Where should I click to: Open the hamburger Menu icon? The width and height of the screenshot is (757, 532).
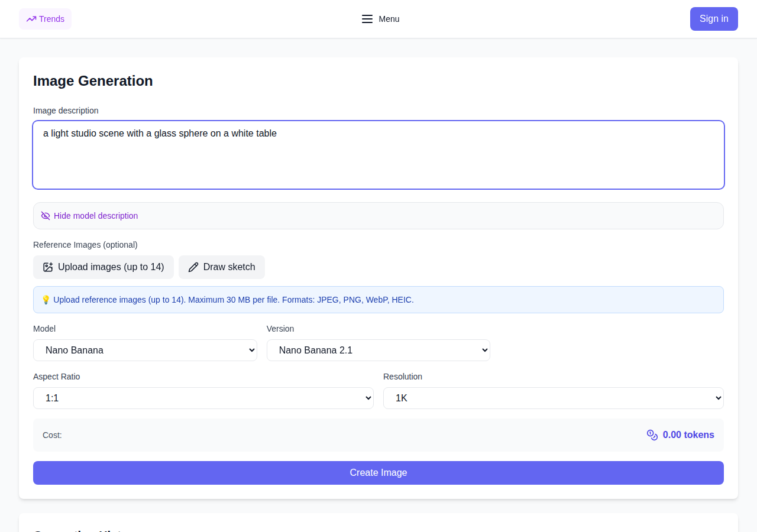click(367, 19)
